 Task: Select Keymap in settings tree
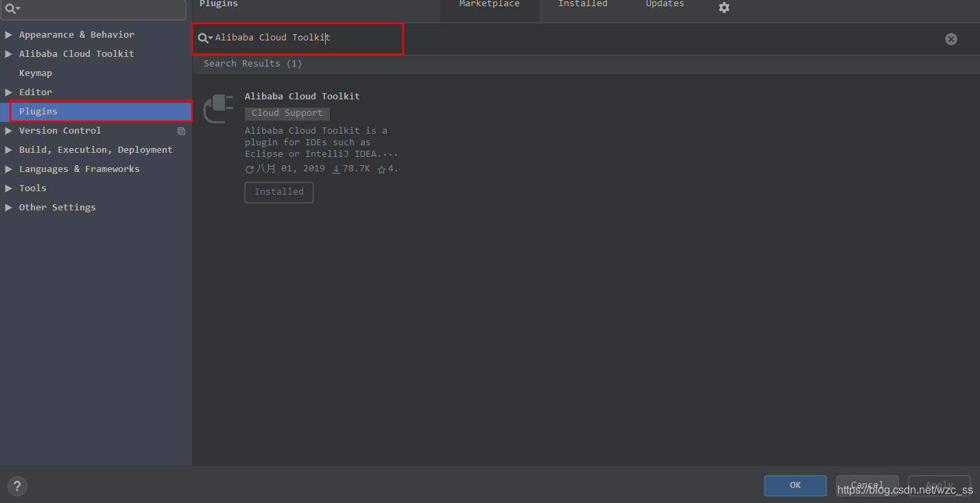pos(36,73)
